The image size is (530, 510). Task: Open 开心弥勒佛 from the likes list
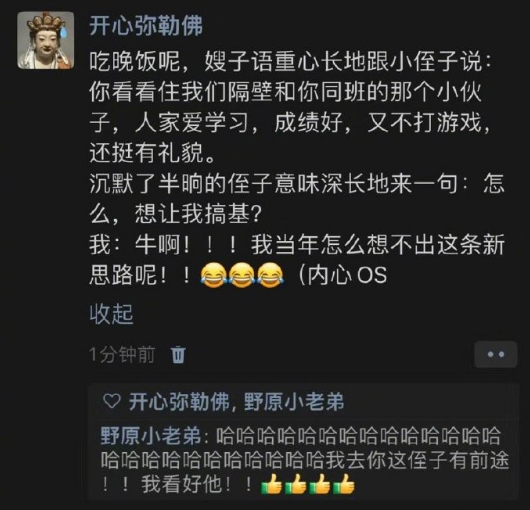click(177, 402)
